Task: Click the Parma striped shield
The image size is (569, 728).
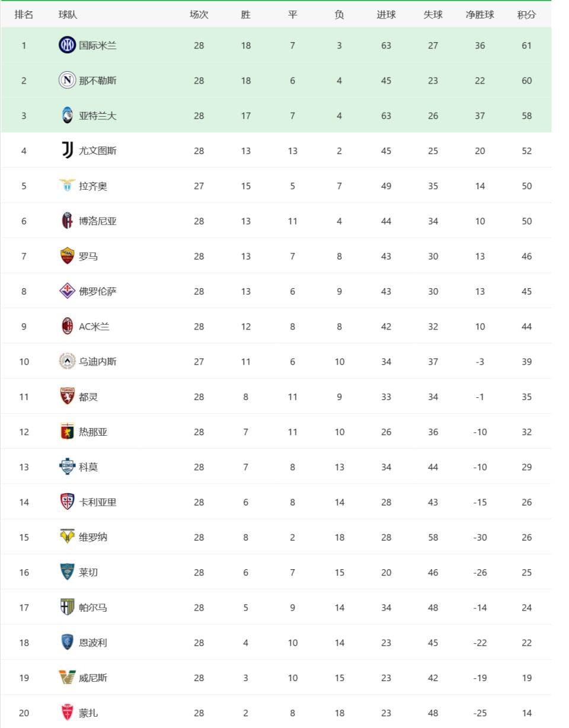Action: pyautogui.click(x=67, y=607)
